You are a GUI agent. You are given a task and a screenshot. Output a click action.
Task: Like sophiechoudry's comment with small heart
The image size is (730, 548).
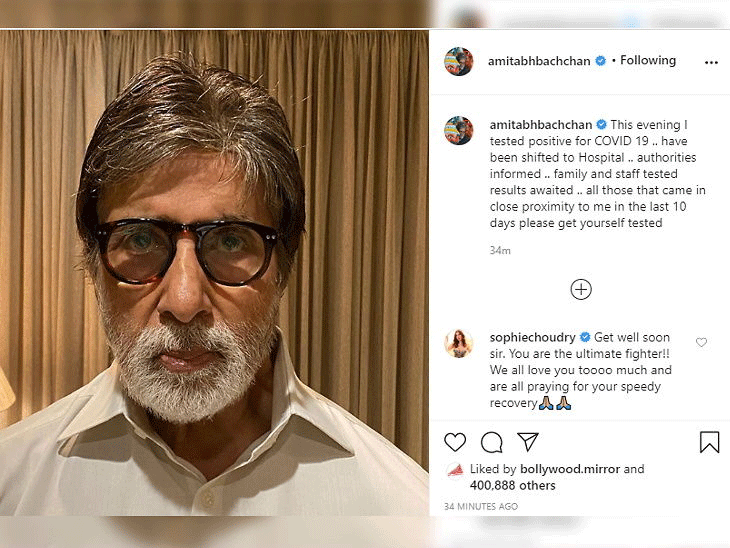701,343
